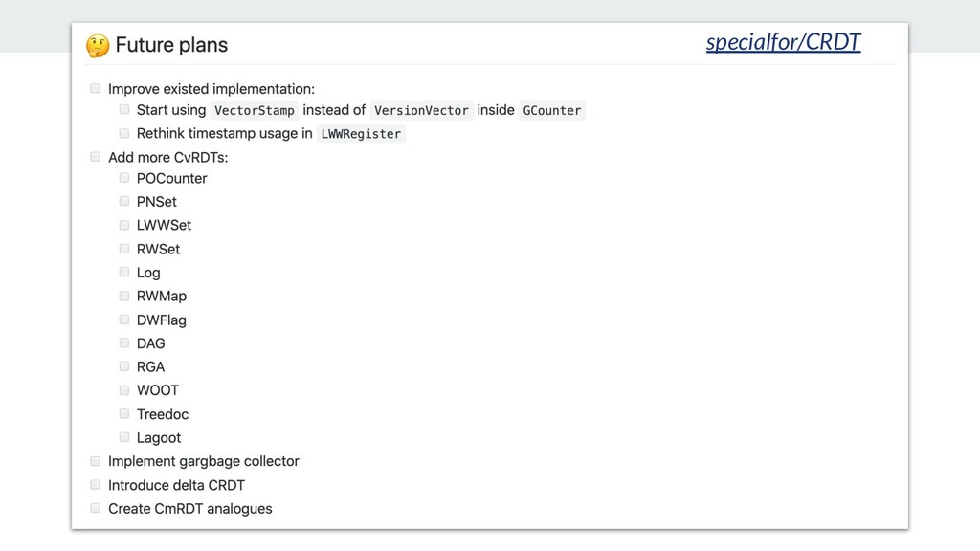Check the DWFlag checkbox
Image resolution: width=980 pixels, height=551 pixels.
pyautogui.click(x=124, y=320)
